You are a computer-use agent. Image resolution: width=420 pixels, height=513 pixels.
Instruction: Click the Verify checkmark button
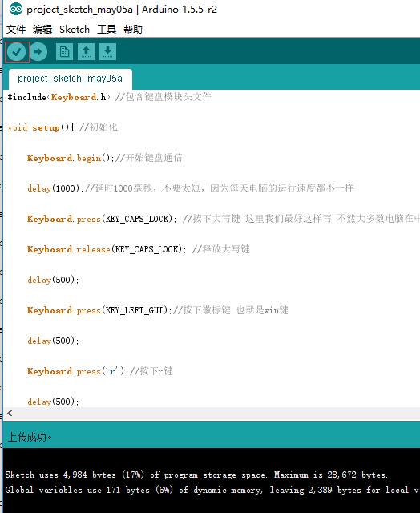(x=16, y=51)
